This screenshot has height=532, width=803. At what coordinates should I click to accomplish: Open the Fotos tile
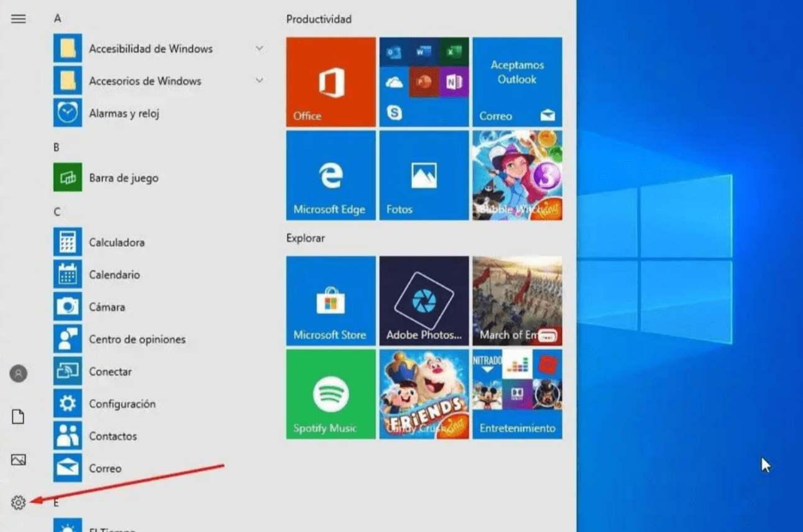[x=424, y=175]
